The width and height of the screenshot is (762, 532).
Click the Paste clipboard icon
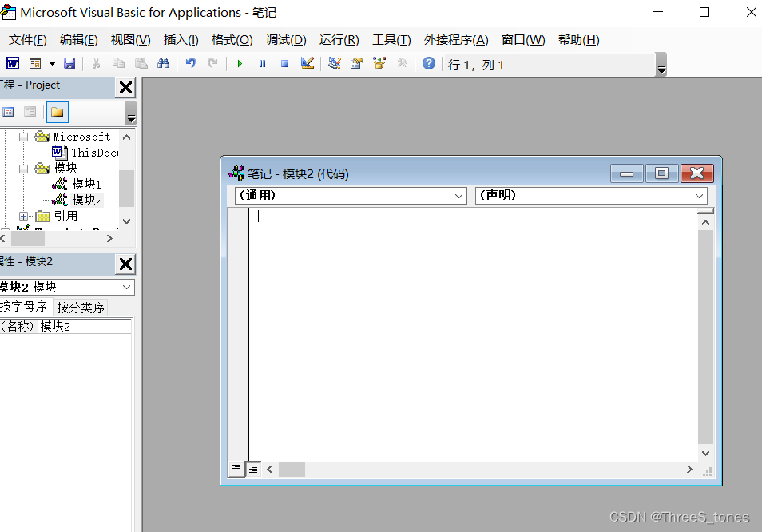(x=141, y=63)
